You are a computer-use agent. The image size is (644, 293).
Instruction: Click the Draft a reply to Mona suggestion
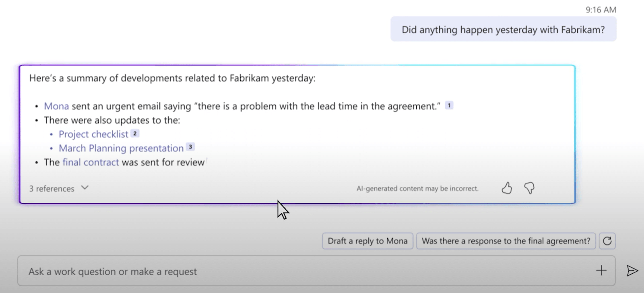click(367, 241)
